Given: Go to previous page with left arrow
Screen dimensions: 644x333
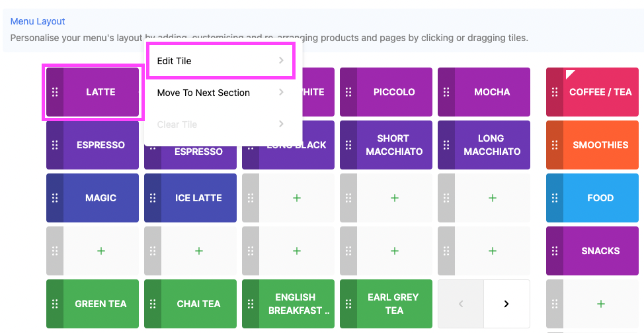Looking at the screenshot, I should tap(461, 304).
